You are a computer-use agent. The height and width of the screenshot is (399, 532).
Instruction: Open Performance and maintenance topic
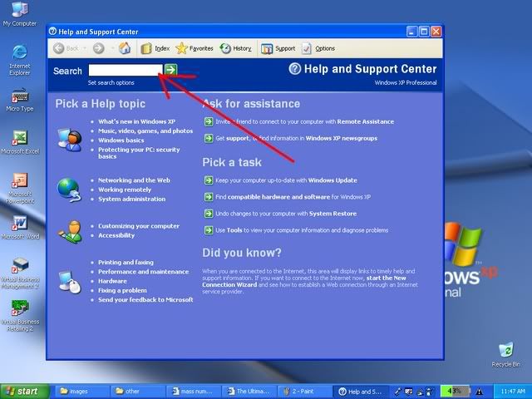pos(144,272)
